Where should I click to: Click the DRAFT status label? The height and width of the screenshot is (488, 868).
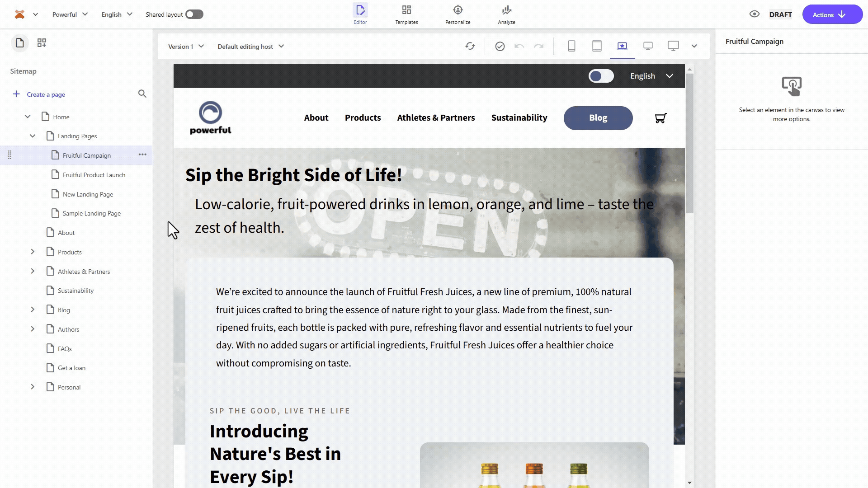pos(781,14)
